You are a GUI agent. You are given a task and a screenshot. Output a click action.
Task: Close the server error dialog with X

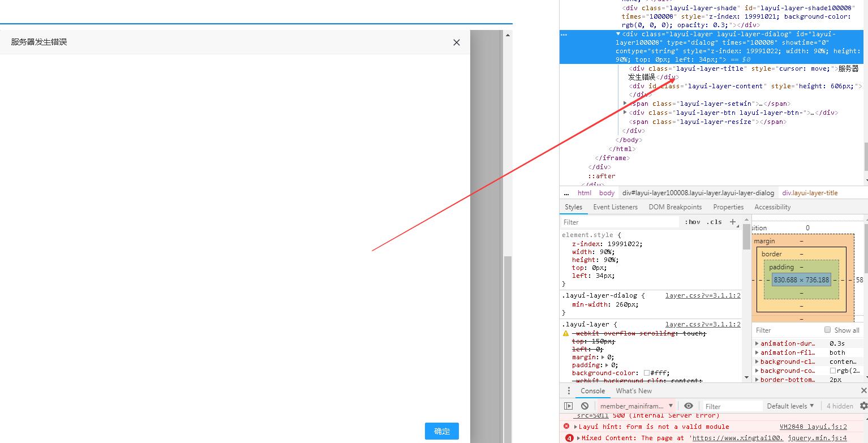click(456, 42)
